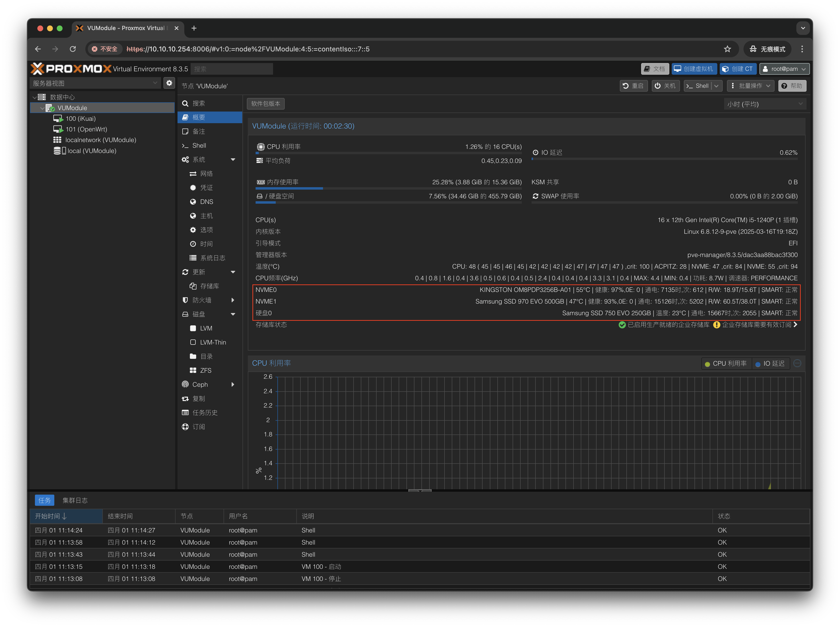Bookmark this page with the star icon
Image resolution: width=840 pixels, height=627 pixels.
point(727,49)
